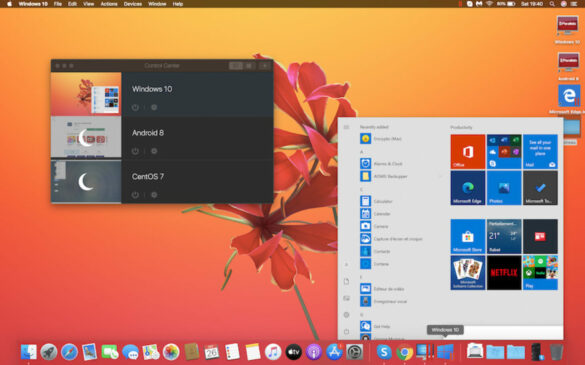The width and height of the screenshot is (585, 365).
Task: Open Google Chrome from the Dock
Action: point(404,352)
